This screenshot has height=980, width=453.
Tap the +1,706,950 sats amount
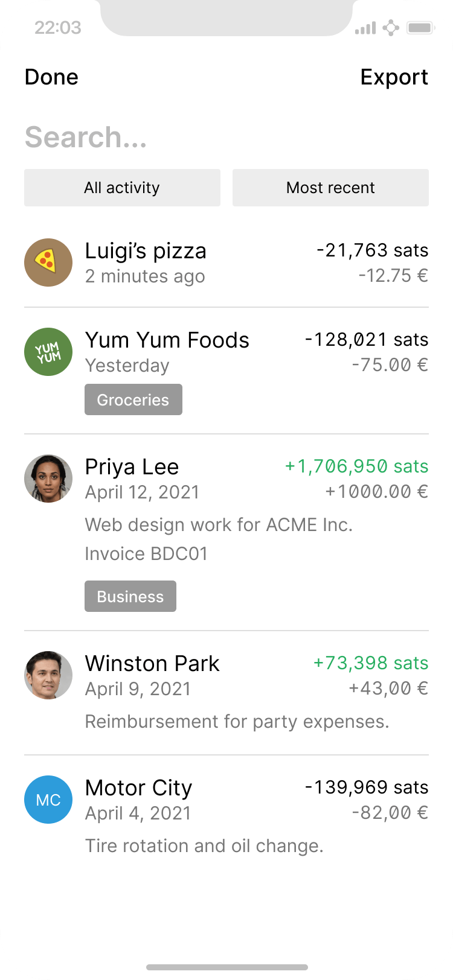(356, 466)
